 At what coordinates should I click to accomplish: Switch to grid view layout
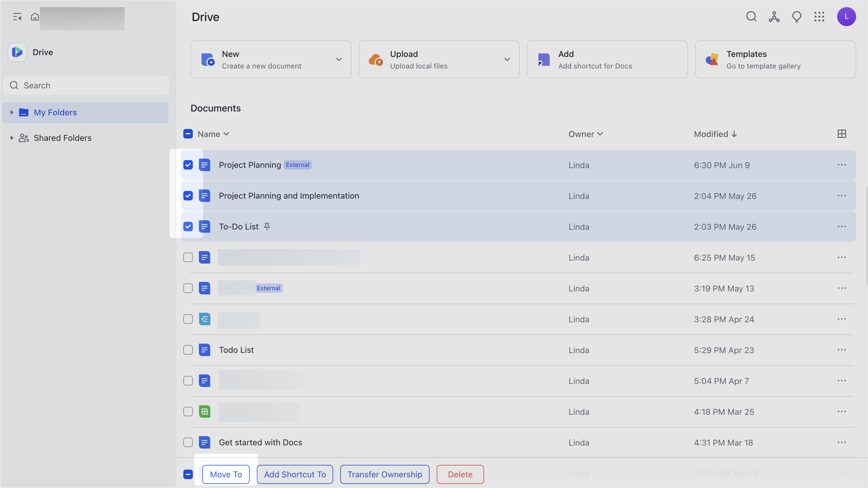pyautogui.click(x=842, y=134)
